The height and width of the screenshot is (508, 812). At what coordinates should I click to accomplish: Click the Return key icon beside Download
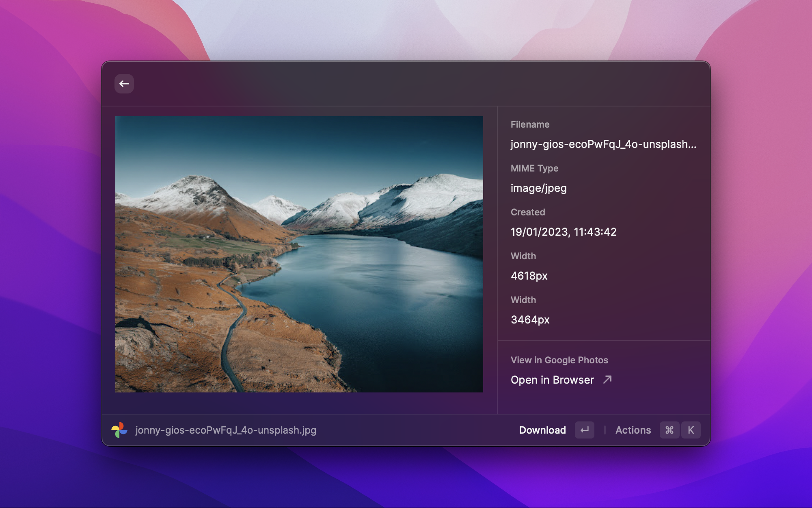click(x=584, y=430)
